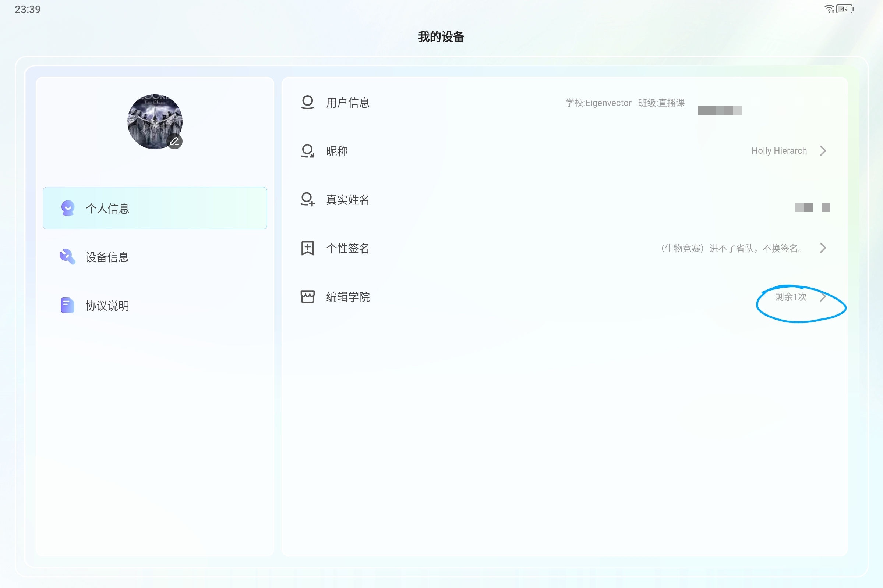Expand the 编辑学院 row chevron
The width and height of the screenshot is (883, 588).
click(x=823, y=297)
